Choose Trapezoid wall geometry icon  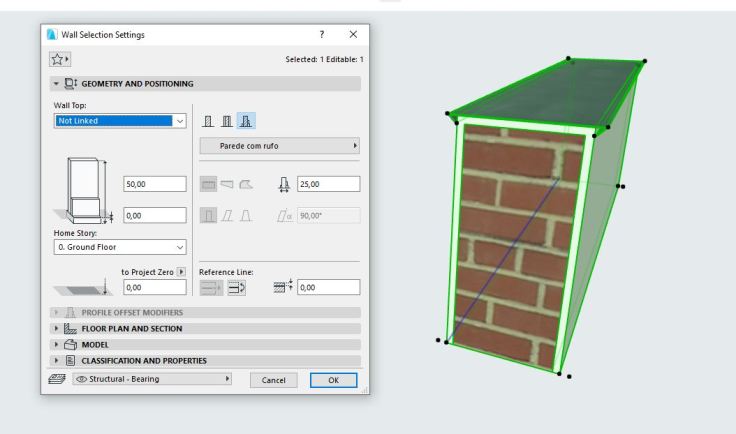(x=227, y=184)
